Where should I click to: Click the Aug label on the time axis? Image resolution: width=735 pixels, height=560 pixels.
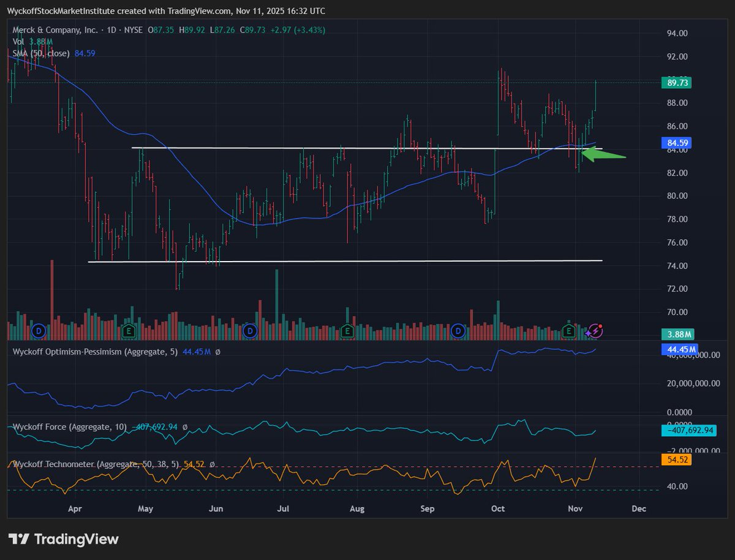point(358,509)
